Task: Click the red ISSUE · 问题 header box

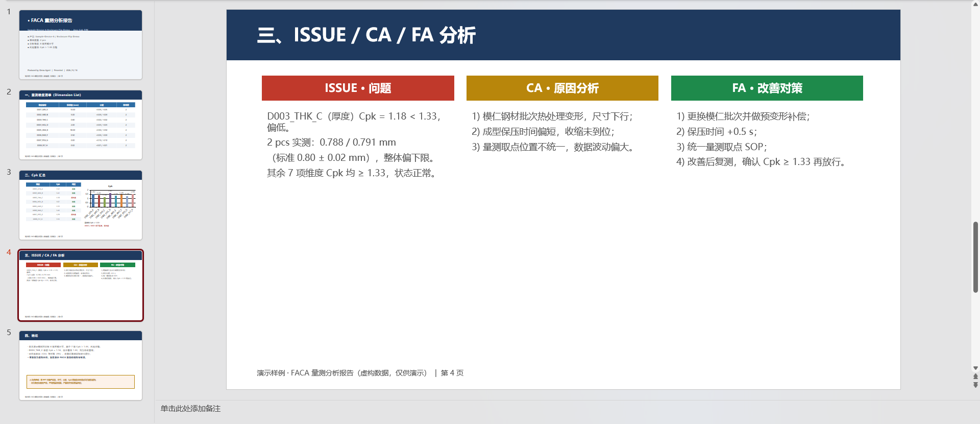Action: point(358,88)
